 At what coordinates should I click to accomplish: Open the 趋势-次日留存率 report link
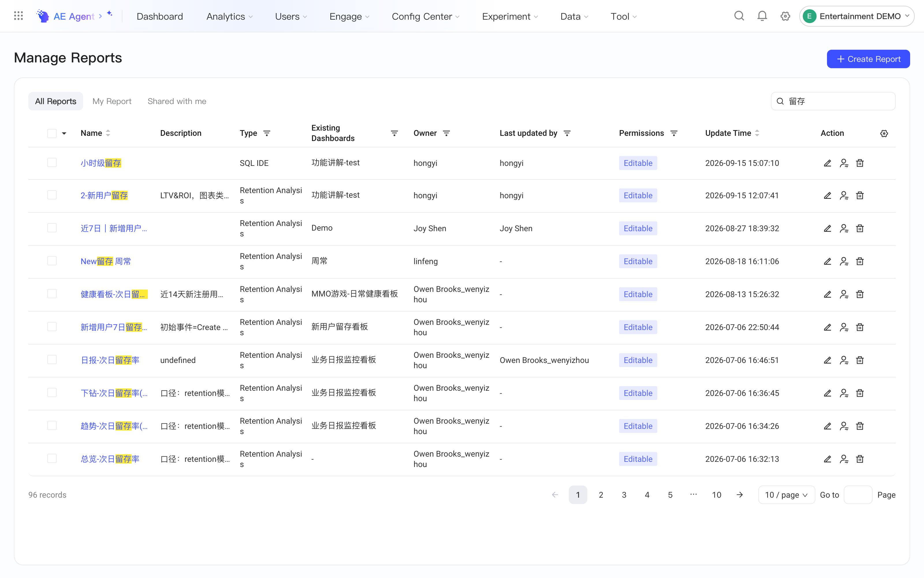click(114, 426)
